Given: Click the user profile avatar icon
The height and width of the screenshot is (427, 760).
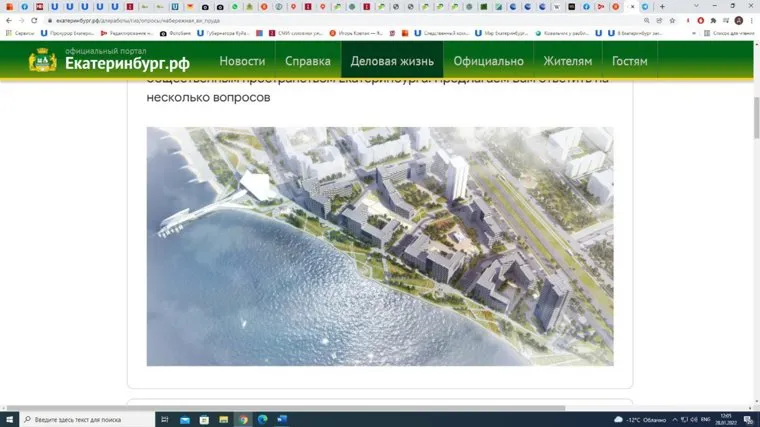Looking at the screenshot, I should pos(739,20).
